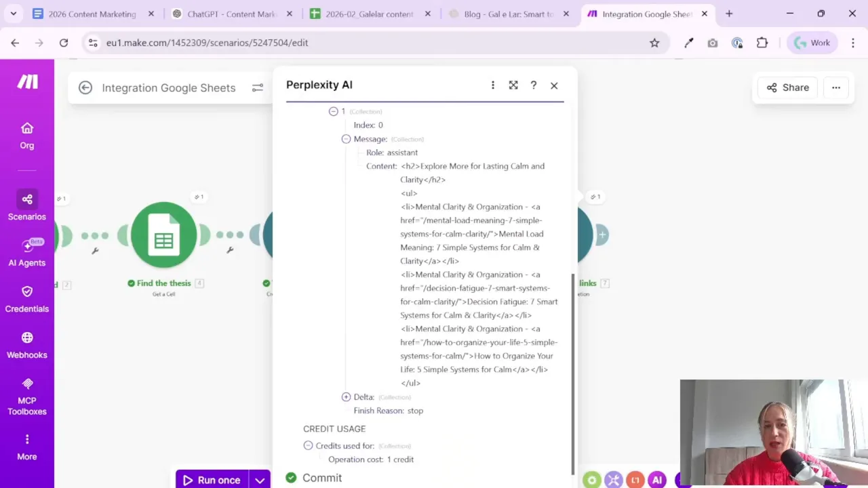Collapse the Message collection
The image size is (868, 488).
pyautogui.click(x=346, y=139)
